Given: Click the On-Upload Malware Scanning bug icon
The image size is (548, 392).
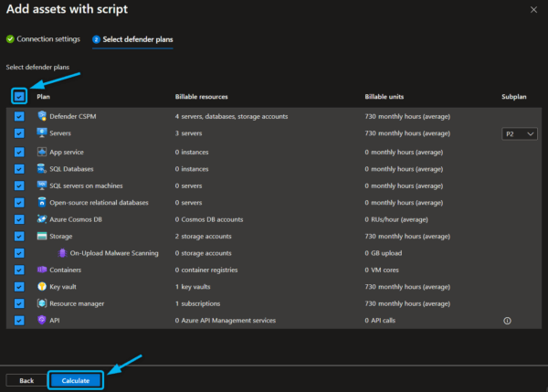Looking at the screenshot, I should (x=62, y=253).
